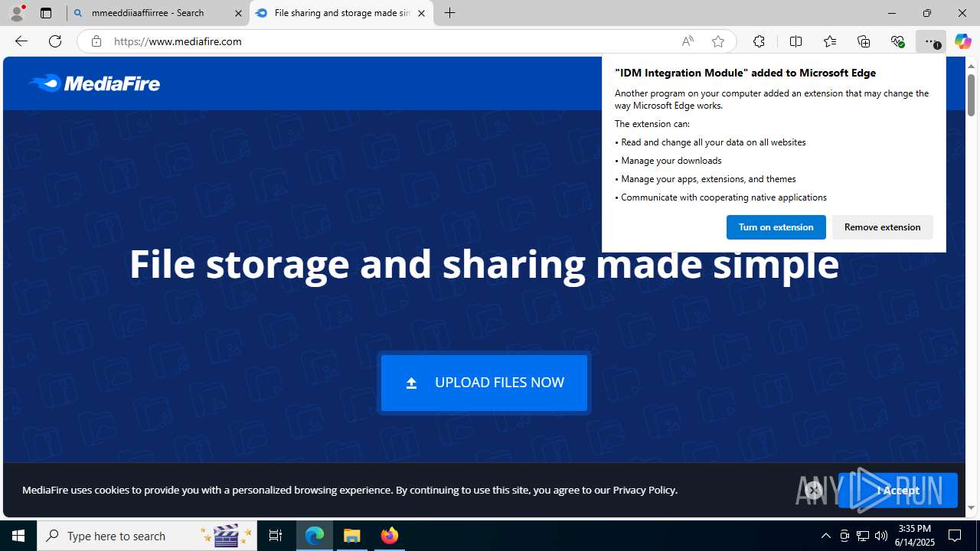Open File Explorer from taskbar
The height and width of the screenshot is (551, 980).
click(352, 536)
